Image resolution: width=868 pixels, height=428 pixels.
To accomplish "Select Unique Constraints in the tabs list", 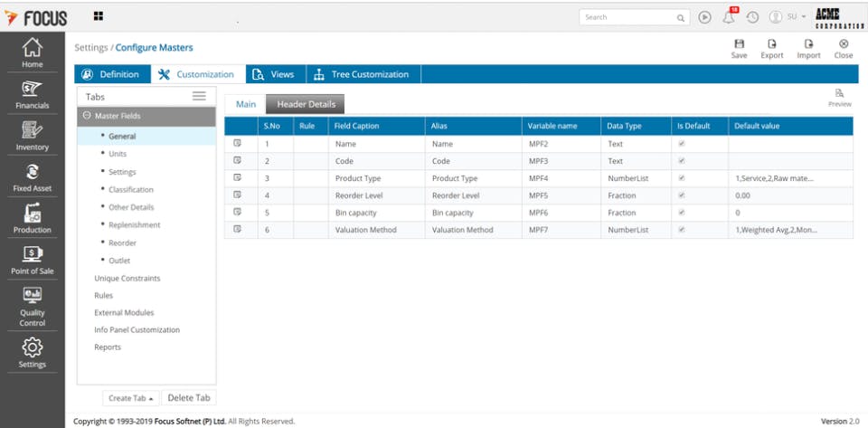I will click(127, 278).
